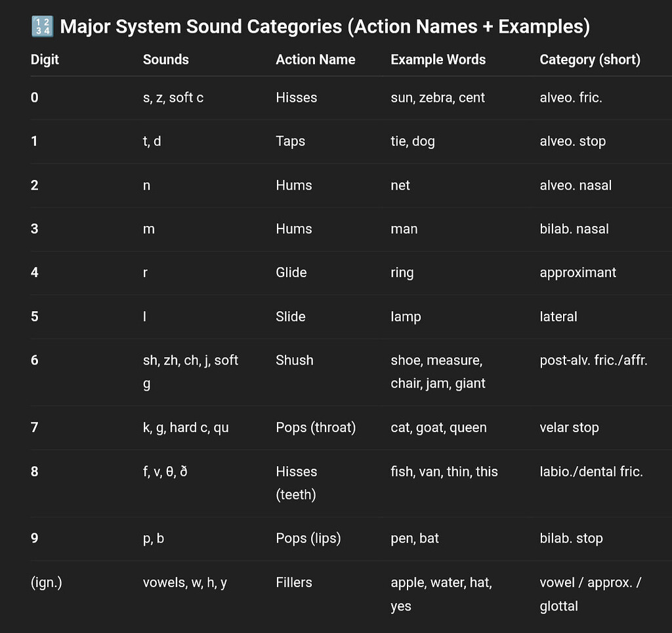Click the "Taps" action name
The height and width of the screenshot is (633, 672).
click(x=290, y=141)
